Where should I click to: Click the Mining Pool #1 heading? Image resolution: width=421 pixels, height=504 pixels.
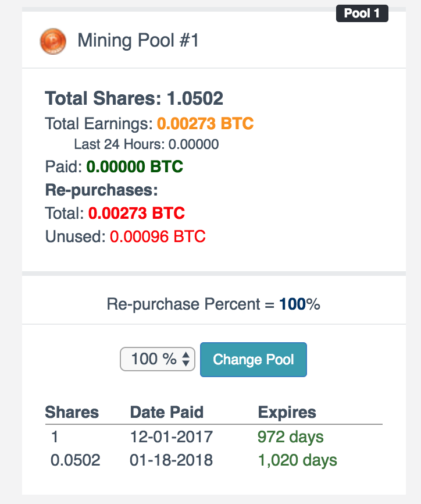(138, 41)
